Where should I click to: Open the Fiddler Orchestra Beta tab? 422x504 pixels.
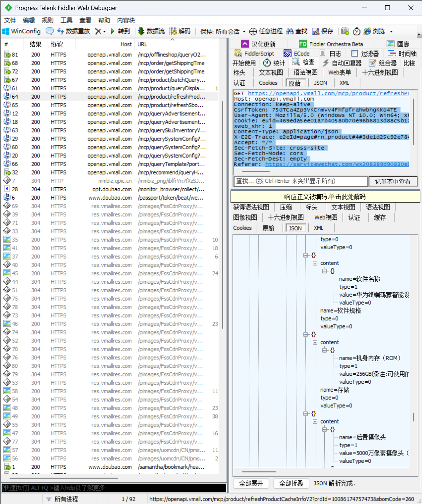click(331, 44)
